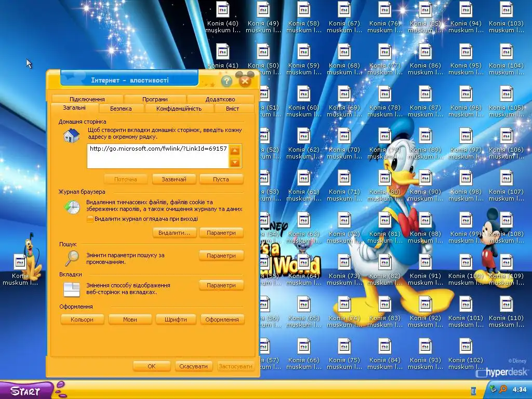Screen dimensions: 532x399
Task: Open Параметри for browser history
Action: 221,233
